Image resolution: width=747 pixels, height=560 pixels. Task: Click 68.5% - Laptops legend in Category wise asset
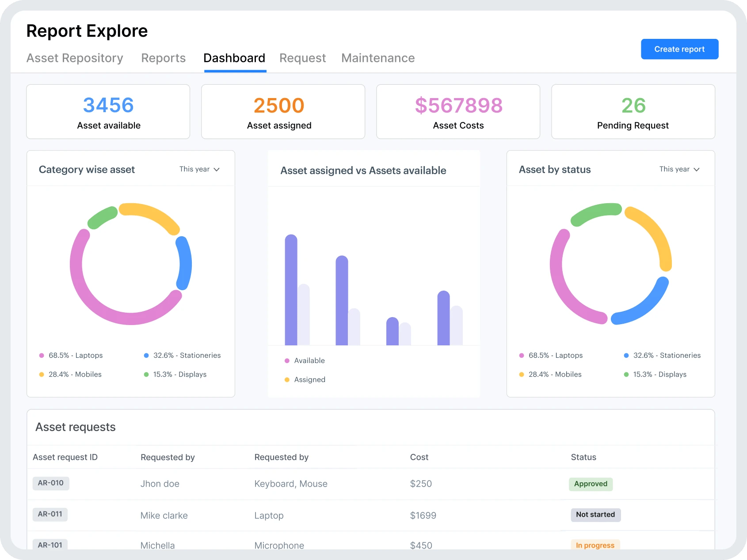pos(71,356)
